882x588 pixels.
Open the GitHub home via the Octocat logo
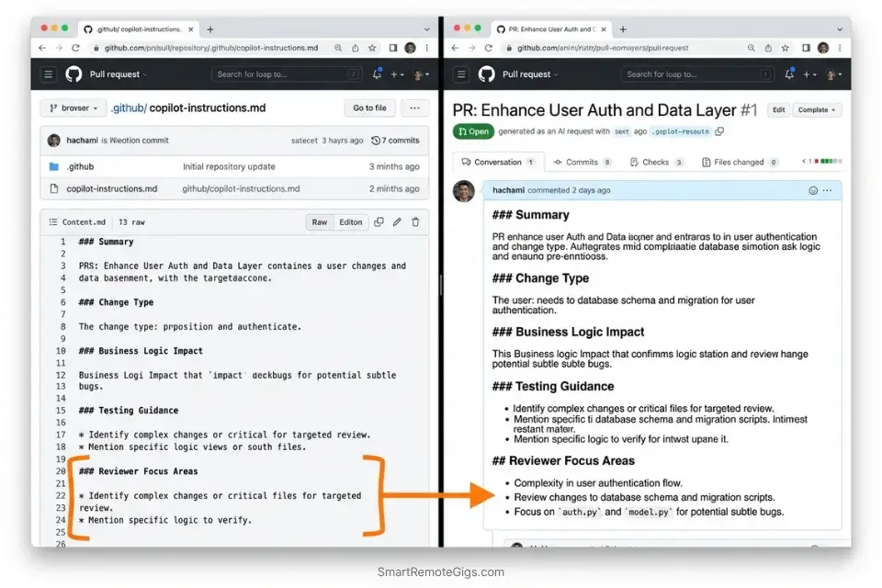coord(73,74)
